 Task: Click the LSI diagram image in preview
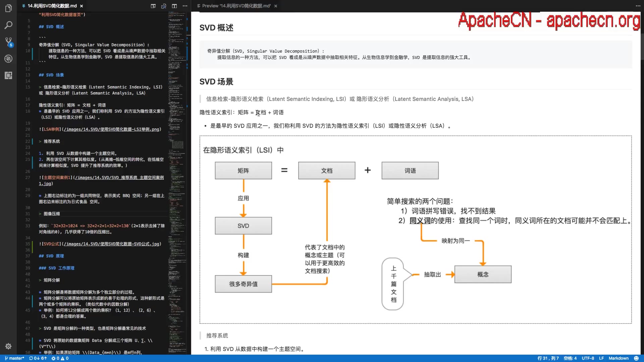[416, 230]
